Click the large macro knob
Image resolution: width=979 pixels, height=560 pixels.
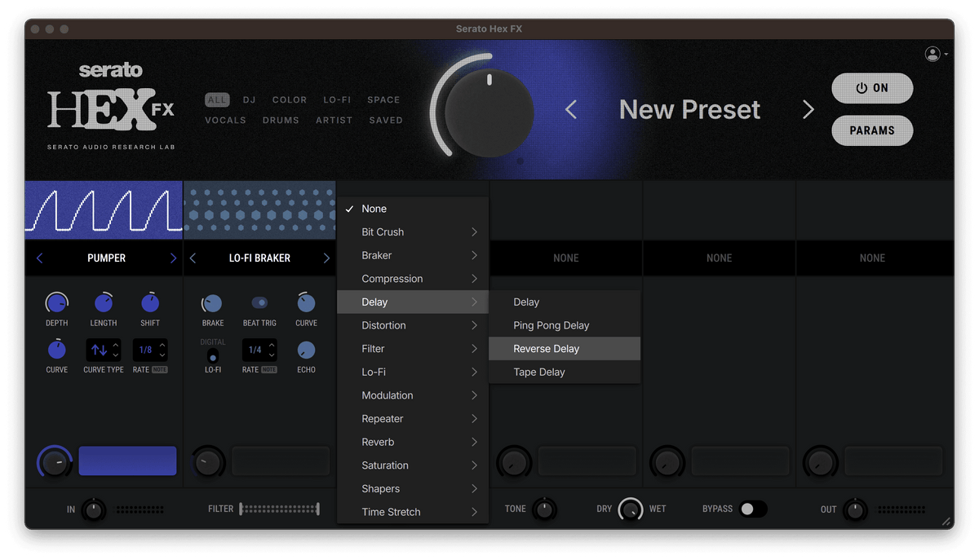coord(489,113)
